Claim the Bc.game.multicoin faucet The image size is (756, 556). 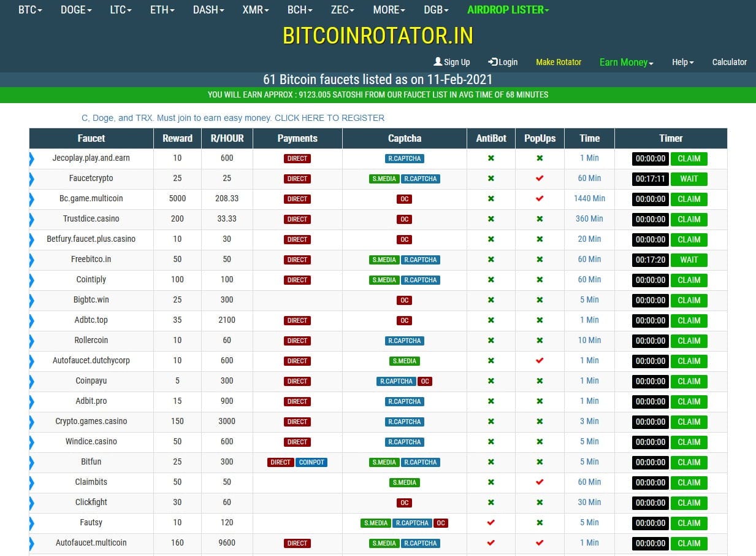click(x=689, y=199)
